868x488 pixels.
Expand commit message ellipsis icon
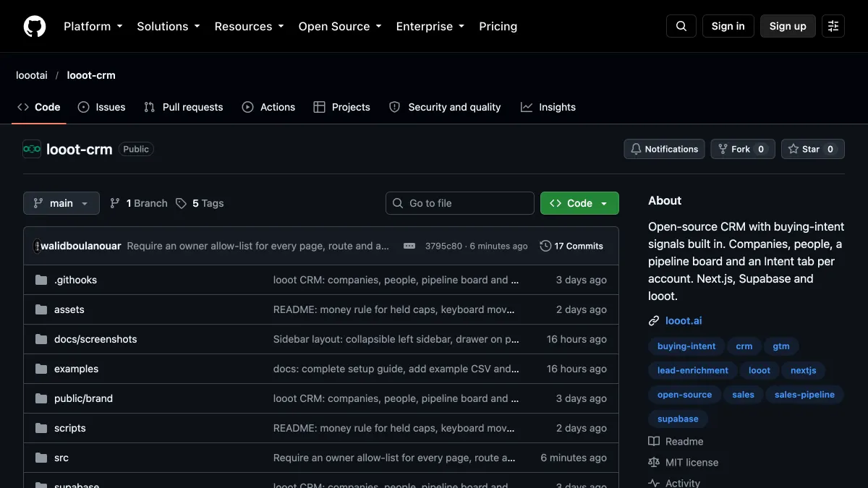tap(409, 246)
